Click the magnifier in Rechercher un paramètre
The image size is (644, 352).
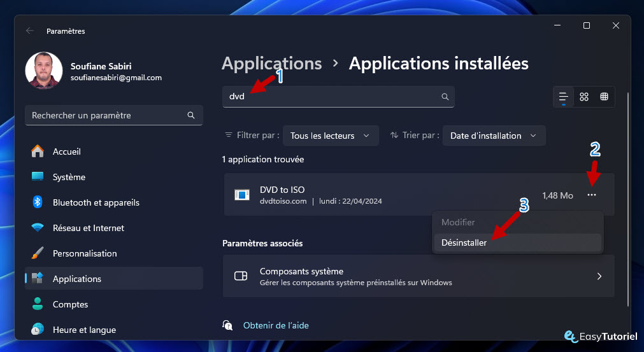[x=191, y=115]
